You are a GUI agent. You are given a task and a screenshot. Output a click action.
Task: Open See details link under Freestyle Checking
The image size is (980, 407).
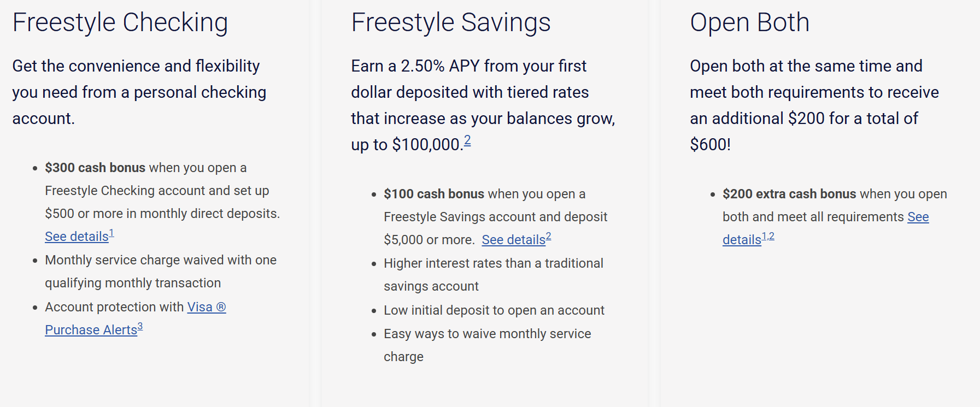coord(77,237)
